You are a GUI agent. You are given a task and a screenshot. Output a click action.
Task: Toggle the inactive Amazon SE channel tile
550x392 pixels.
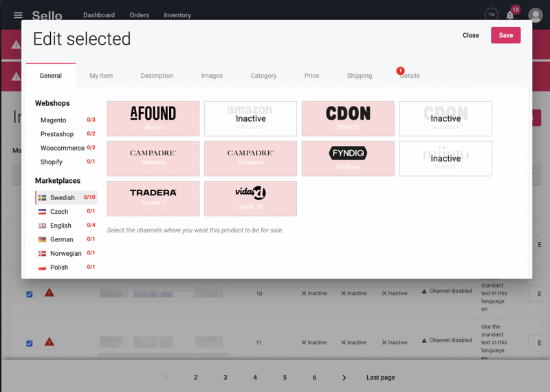[x=250, y=118]
